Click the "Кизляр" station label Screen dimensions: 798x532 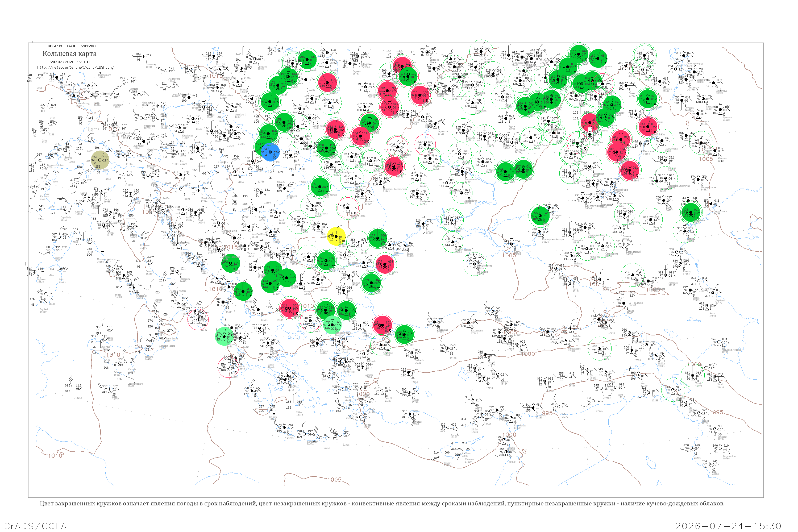687,271
